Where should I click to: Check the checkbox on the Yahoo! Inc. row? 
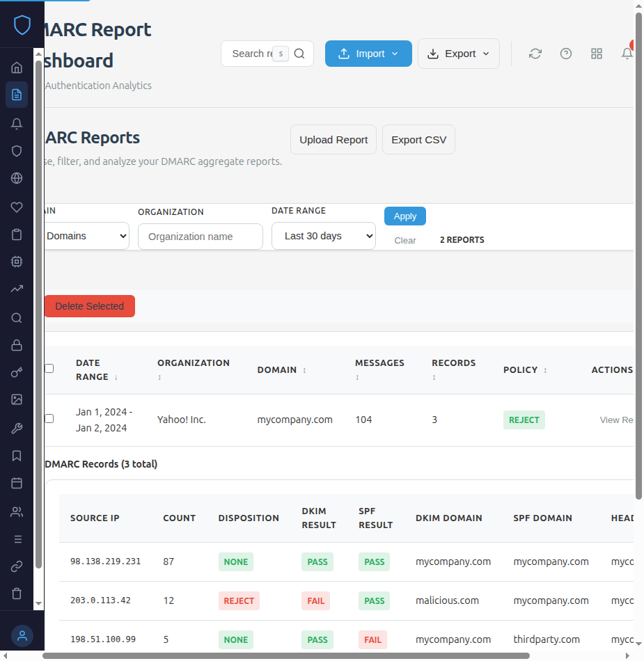pyautogui.click(x=49, y=418)
